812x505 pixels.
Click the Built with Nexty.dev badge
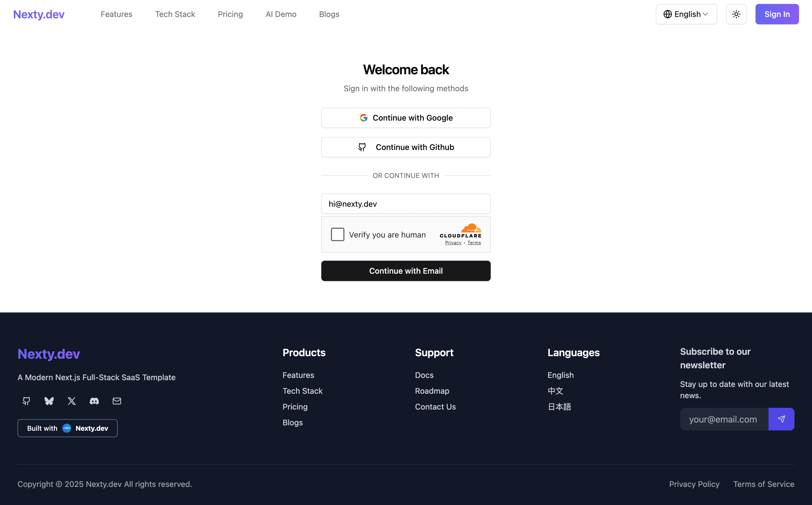(67, 428)
